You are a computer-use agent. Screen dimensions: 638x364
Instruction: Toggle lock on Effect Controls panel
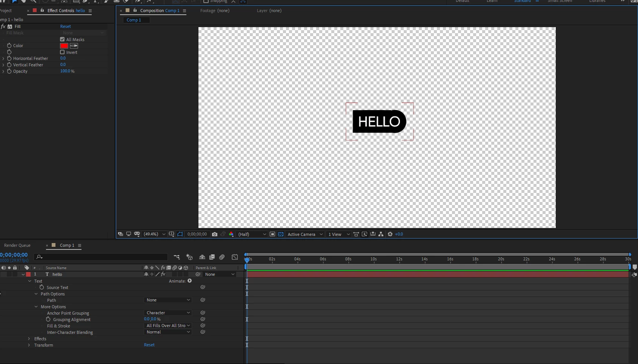(42, 10)
